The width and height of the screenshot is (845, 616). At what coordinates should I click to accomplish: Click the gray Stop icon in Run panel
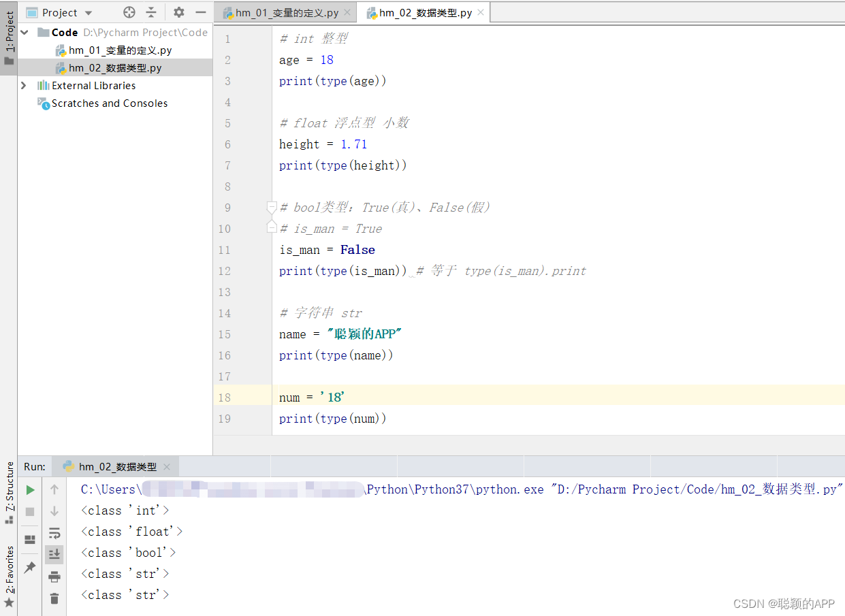30,511
